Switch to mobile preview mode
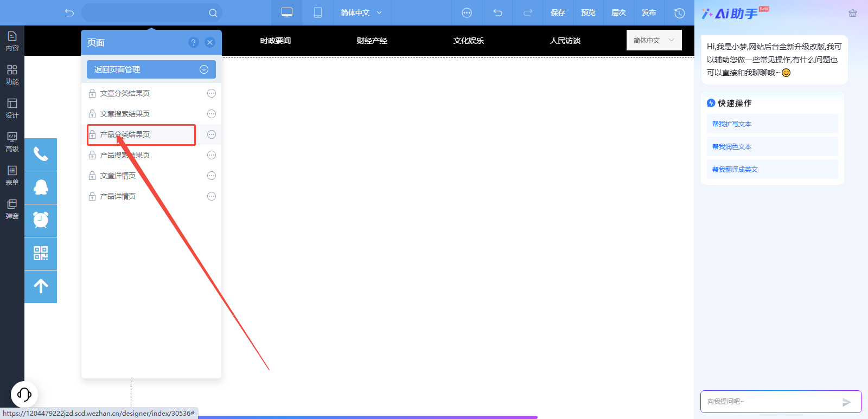Image resolution: width=868 pixels, height=419 pixels. (318, 12)
